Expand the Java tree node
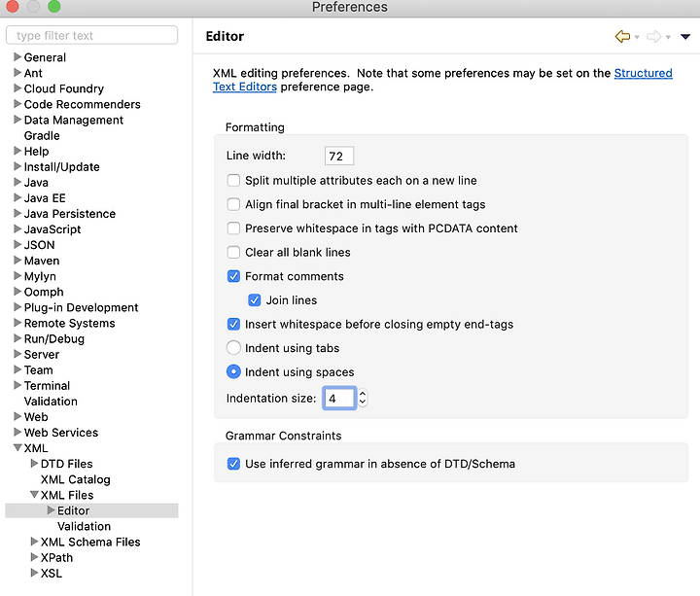700x596 pixels. pos(17,182)
